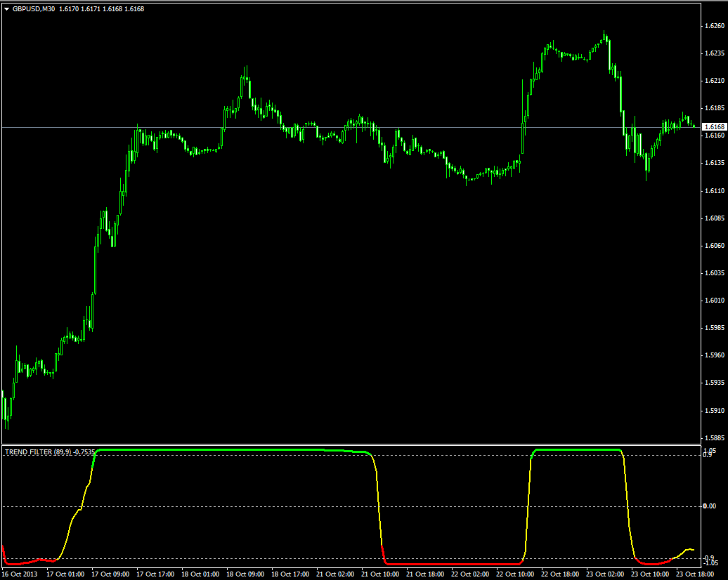Select the 22 Oct 10:00 time label
The image size is (728, 580).
(515, 574)
